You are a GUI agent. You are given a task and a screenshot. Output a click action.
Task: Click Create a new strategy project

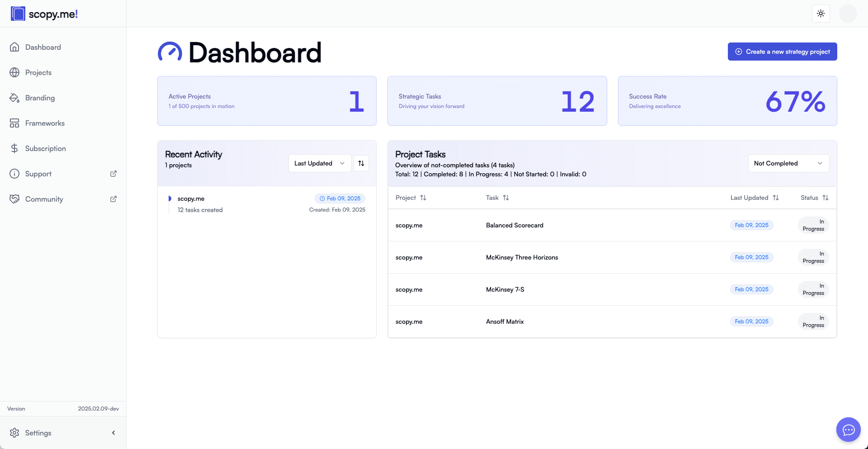pos(782,52)
